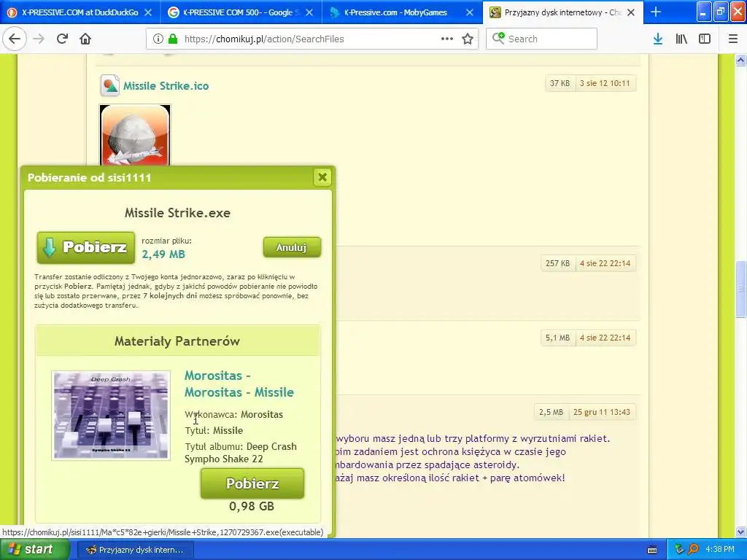Click the Przyjazny dysk taskbar button
747x560 pixels.
click(x=135, y=550)
